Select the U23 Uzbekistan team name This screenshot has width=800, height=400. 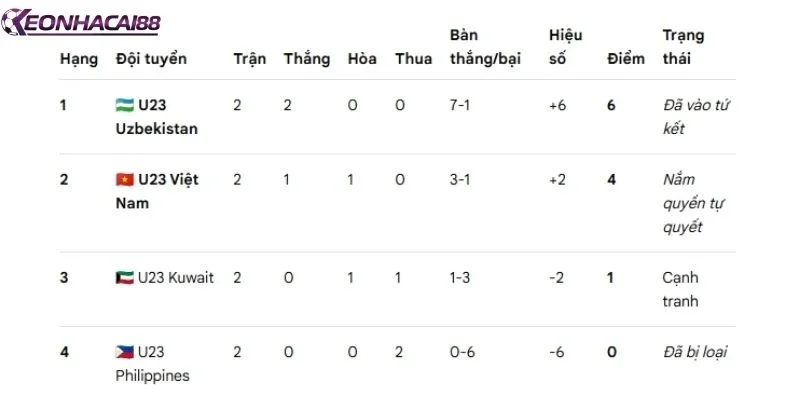click(x=157, y=117)
